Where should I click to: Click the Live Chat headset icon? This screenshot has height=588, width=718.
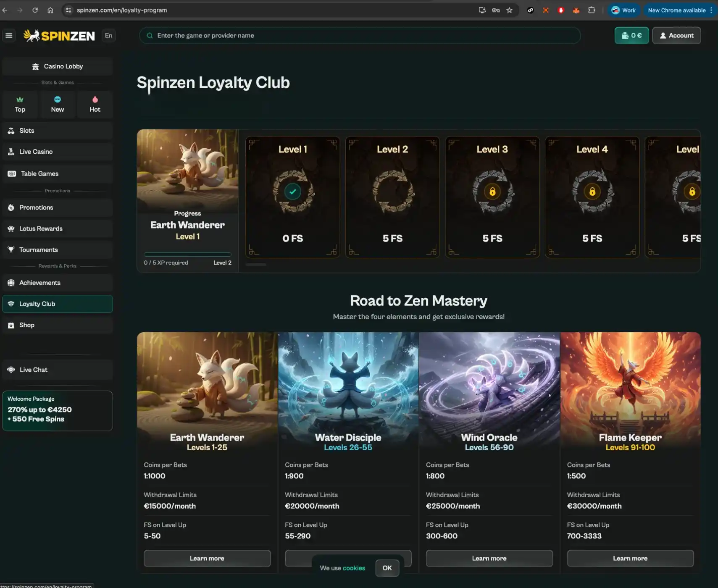click(11, 370)
